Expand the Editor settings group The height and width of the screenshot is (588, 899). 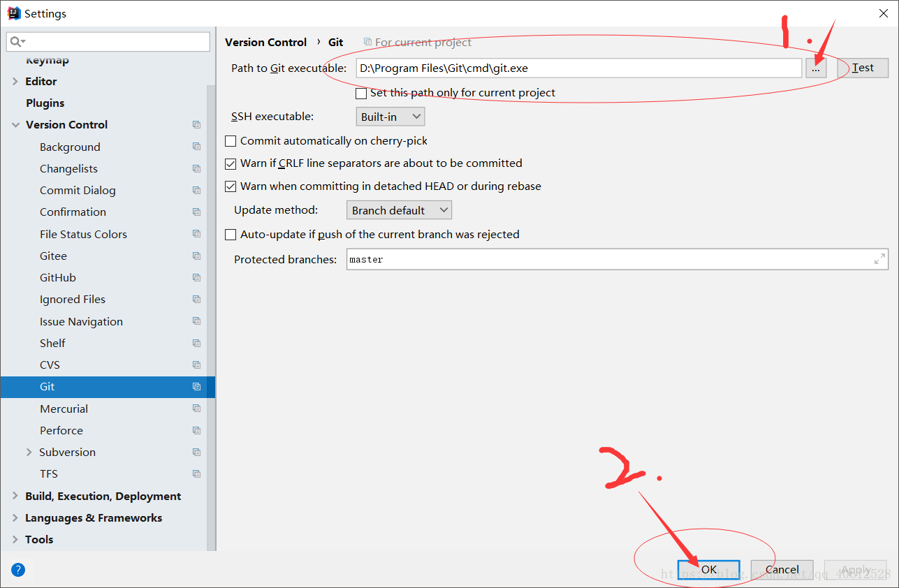coord(15,82)
